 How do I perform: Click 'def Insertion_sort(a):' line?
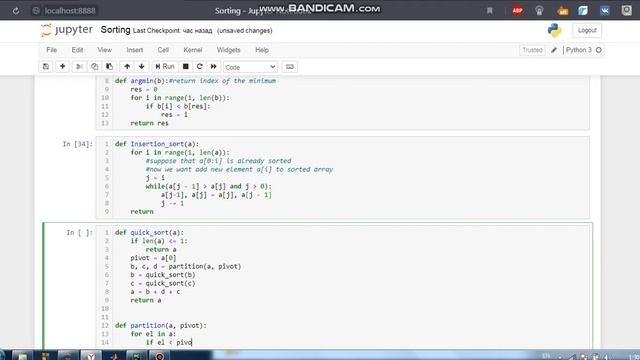tap(157, 144)
